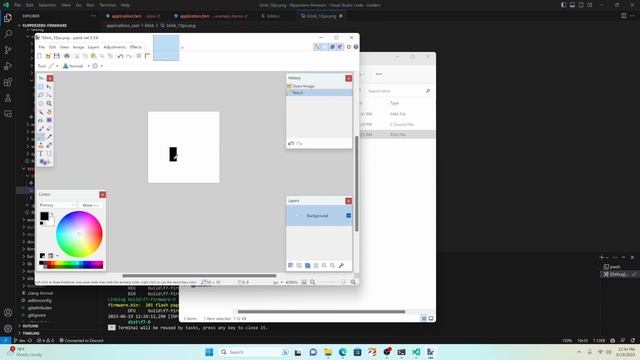Select the Gradient tool

coord(49,120)
